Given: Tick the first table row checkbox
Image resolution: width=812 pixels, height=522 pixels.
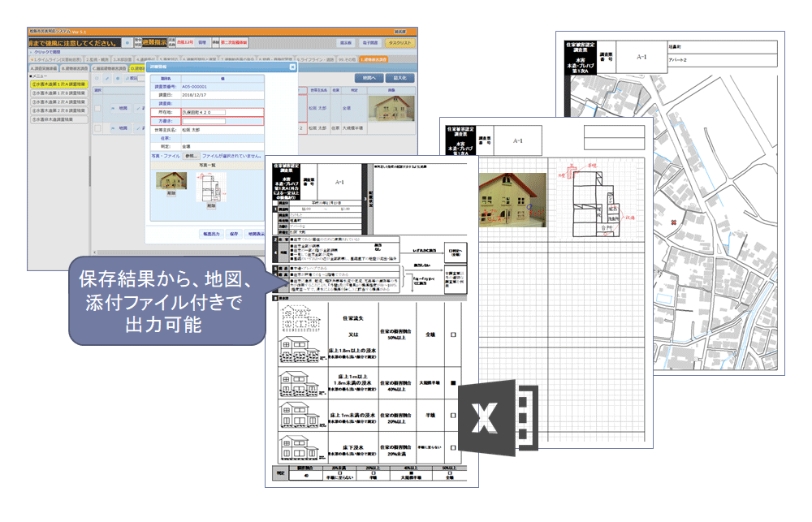Looking at the screenshot, I should [97, 108].
